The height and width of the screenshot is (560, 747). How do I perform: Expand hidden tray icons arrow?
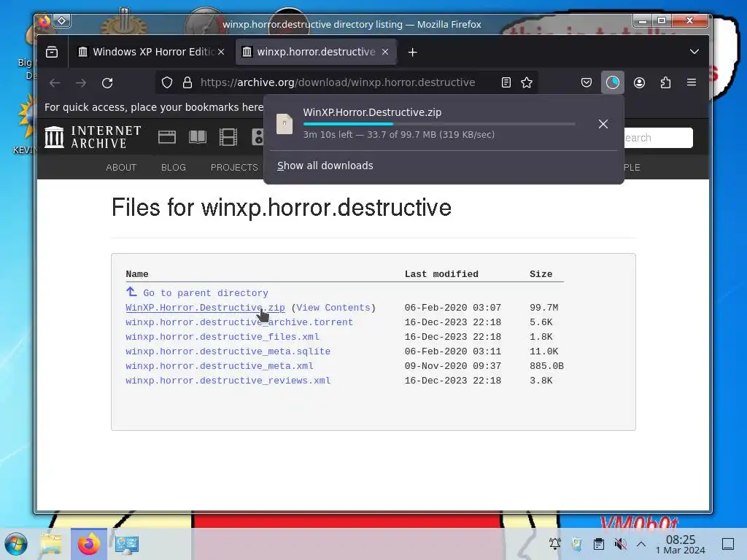(x=641, y=544)
